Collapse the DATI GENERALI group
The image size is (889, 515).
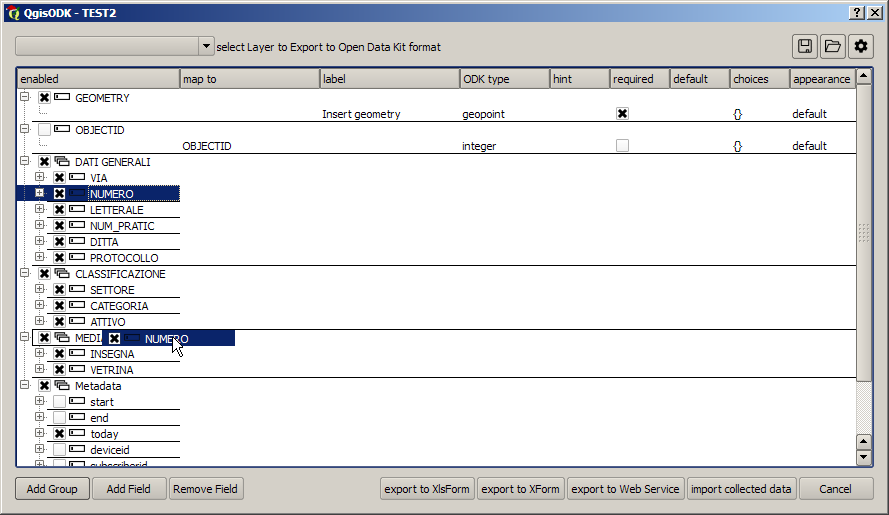click(24, 161)
